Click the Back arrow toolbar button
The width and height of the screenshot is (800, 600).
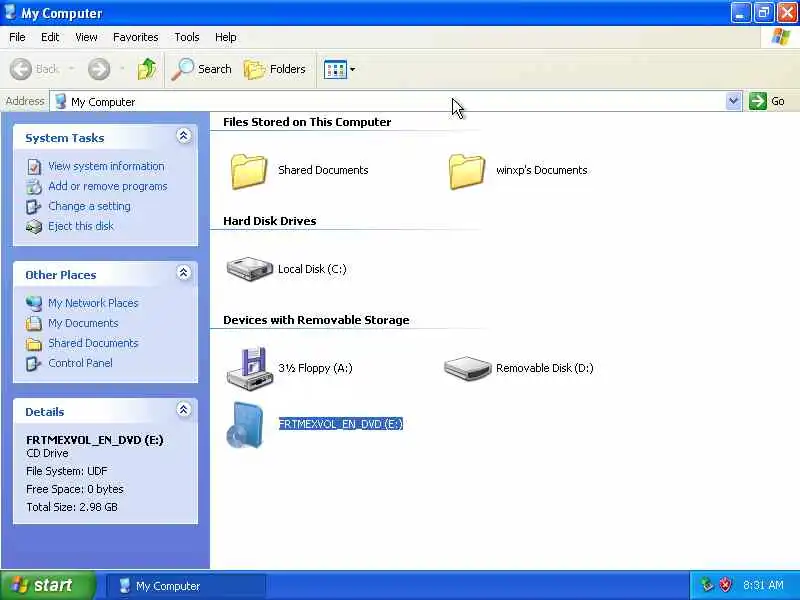[34, 69]
